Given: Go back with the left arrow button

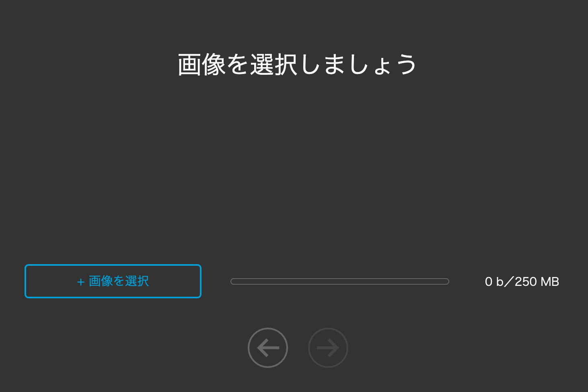Looking at the screenshot, I should [268, 348].
